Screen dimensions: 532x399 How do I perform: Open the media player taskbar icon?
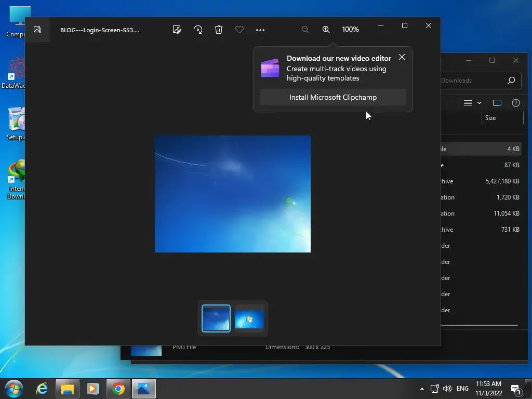tap(92, 389)
